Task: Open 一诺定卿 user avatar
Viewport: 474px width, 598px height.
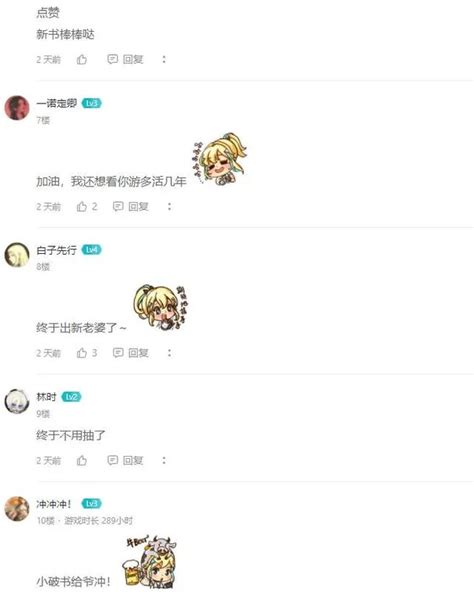Action: (17, 108)
